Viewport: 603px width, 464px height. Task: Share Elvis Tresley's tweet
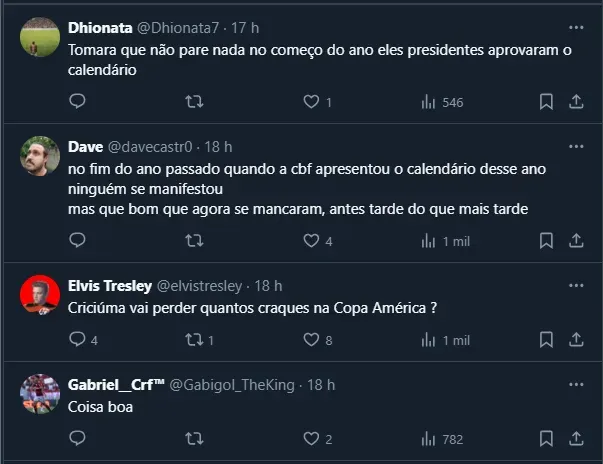576,340
